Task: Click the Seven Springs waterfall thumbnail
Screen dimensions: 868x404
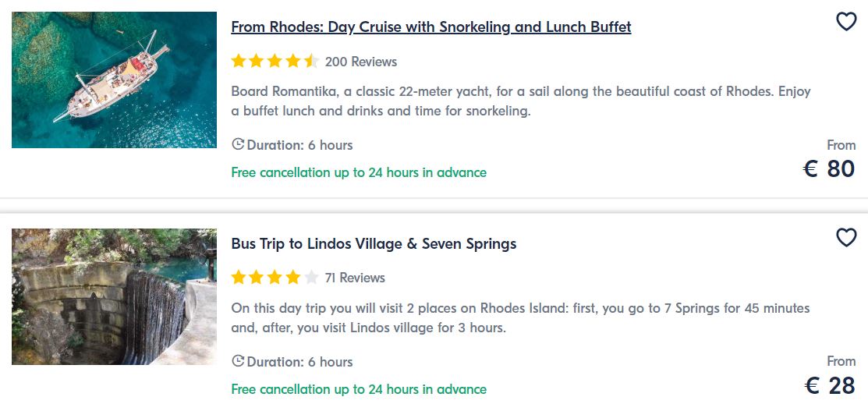Action: (x=114, y=296)
